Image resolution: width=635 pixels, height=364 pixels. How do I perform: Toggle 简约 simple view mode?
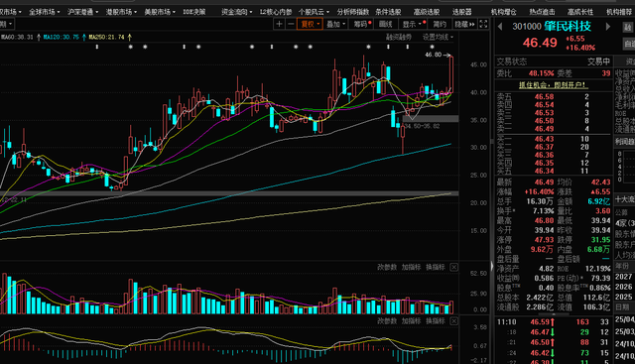point(440,24)
